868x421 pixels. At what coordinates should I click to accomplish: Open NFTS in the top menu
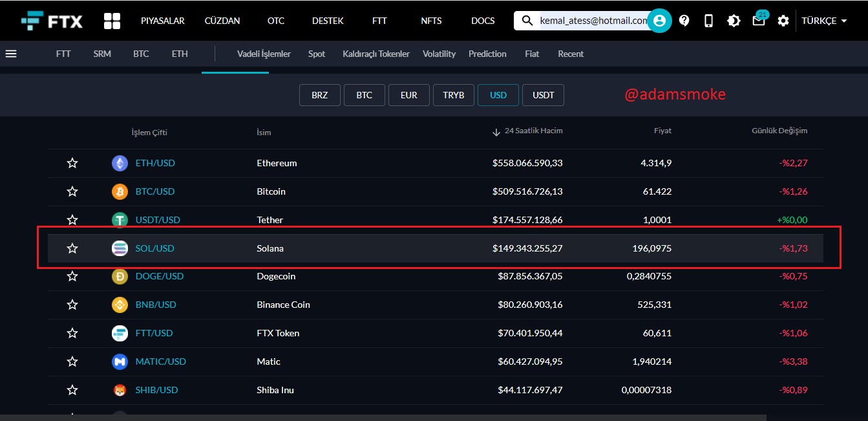[x=431, y=21]
